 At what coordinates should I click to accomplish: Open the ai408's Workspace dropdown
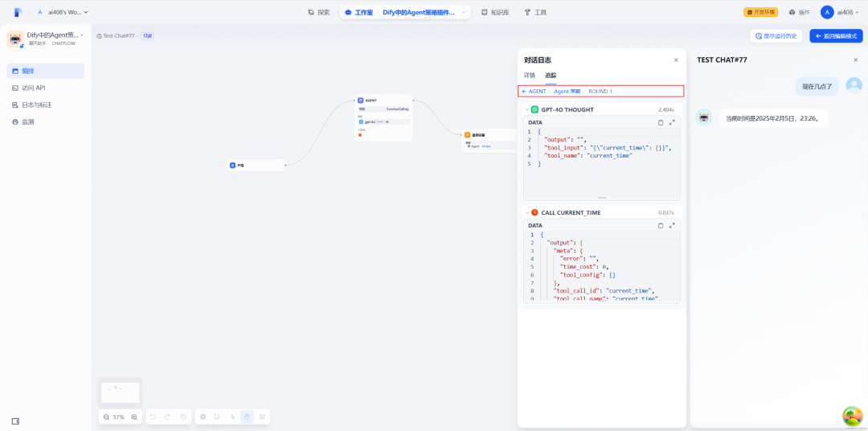coord(63,11)
